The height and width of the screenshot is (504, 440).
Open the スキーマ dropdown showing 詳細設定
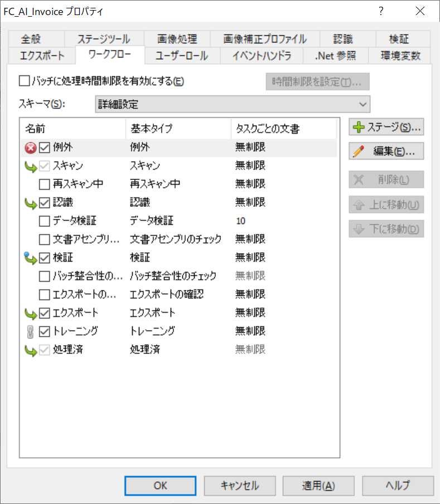pyautogui.click(x=233, y=104)
